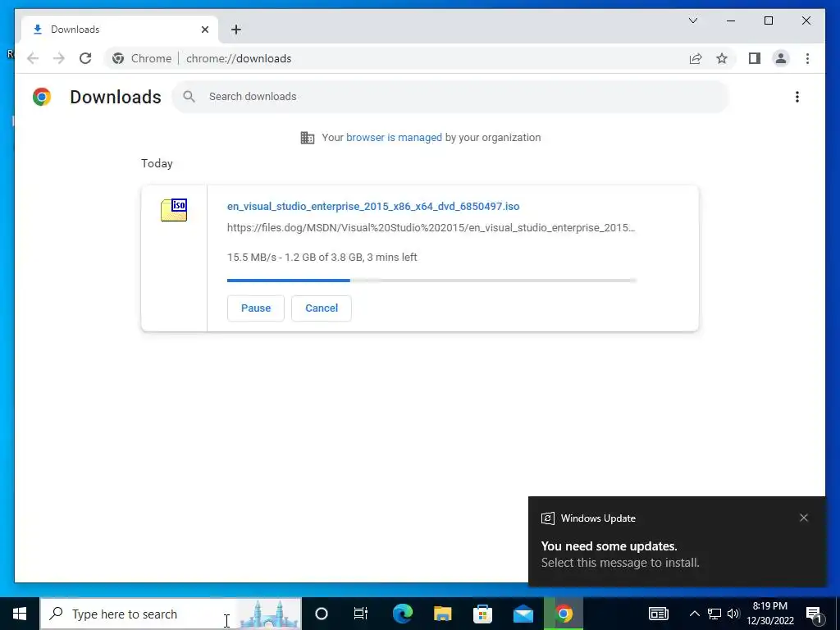Click the taskbar 'Type here to search' box

(171, 614)
